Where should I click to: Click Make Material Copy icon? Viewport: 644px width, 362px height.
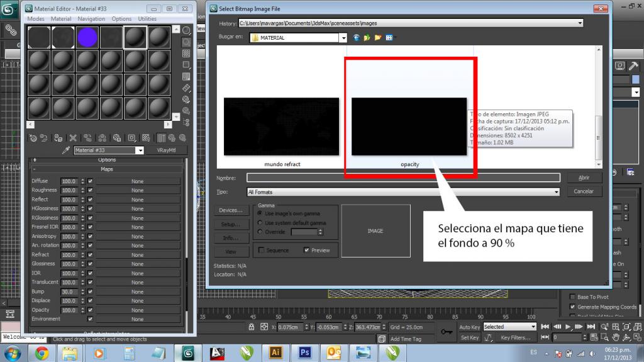[87, 139]
